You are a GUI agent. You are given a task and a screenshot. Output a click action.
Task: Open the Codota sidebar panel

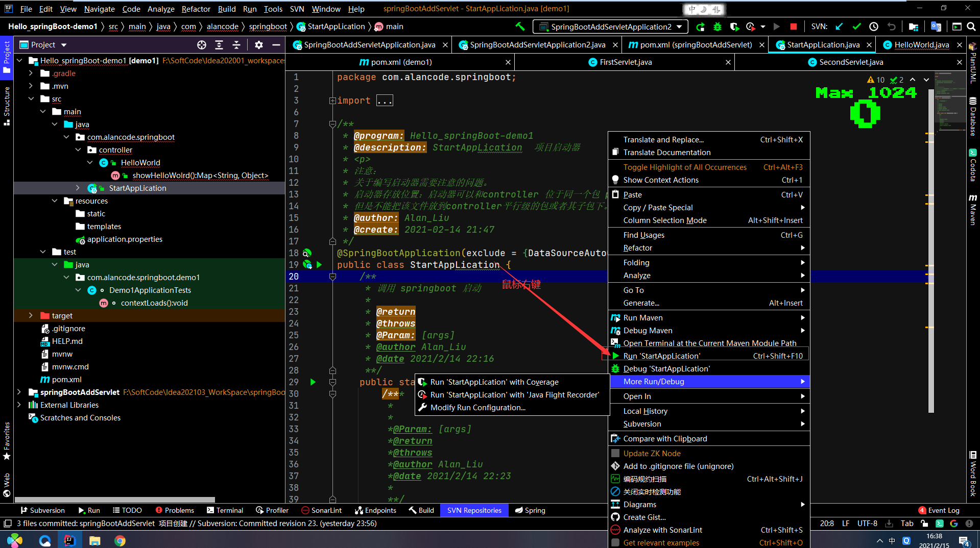pyautogui.click(x=972, y=164)
